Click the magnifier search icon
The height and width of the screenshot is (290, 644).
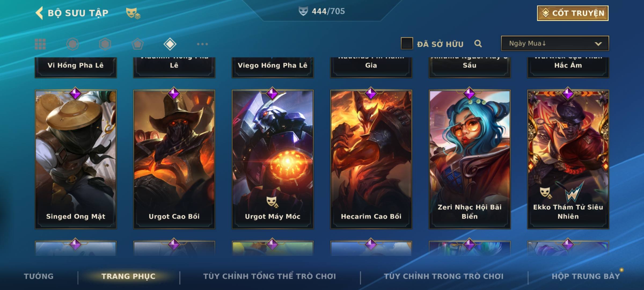click(x=478, y=44)
